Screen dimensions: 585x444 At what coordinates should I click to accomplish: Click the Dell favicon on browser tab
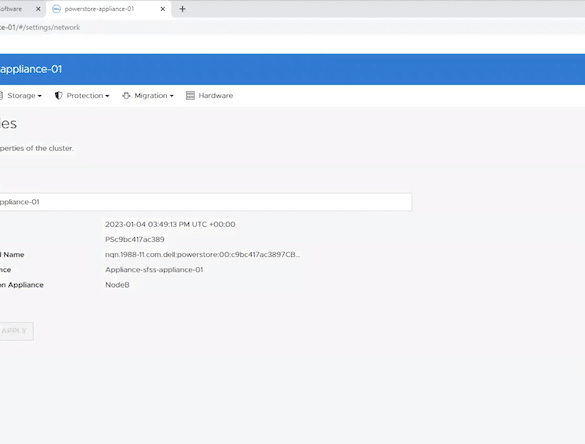point(56,9)
